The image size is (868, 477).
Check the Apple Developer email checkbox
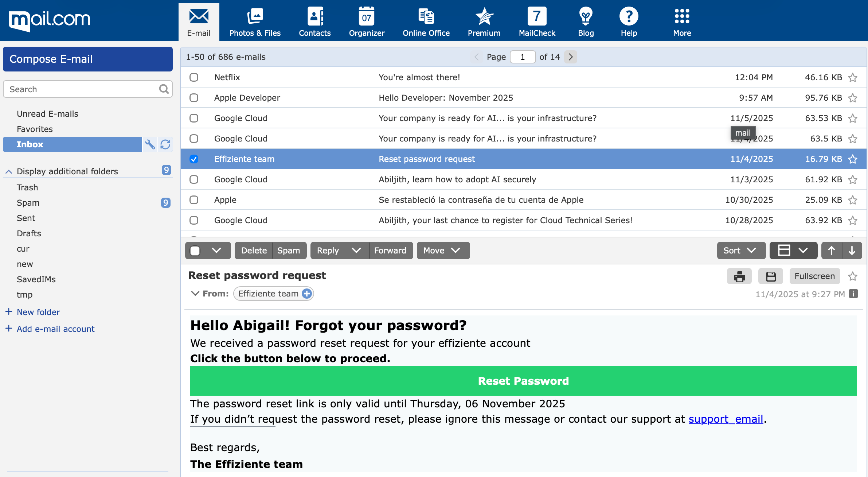pos(194,98)
